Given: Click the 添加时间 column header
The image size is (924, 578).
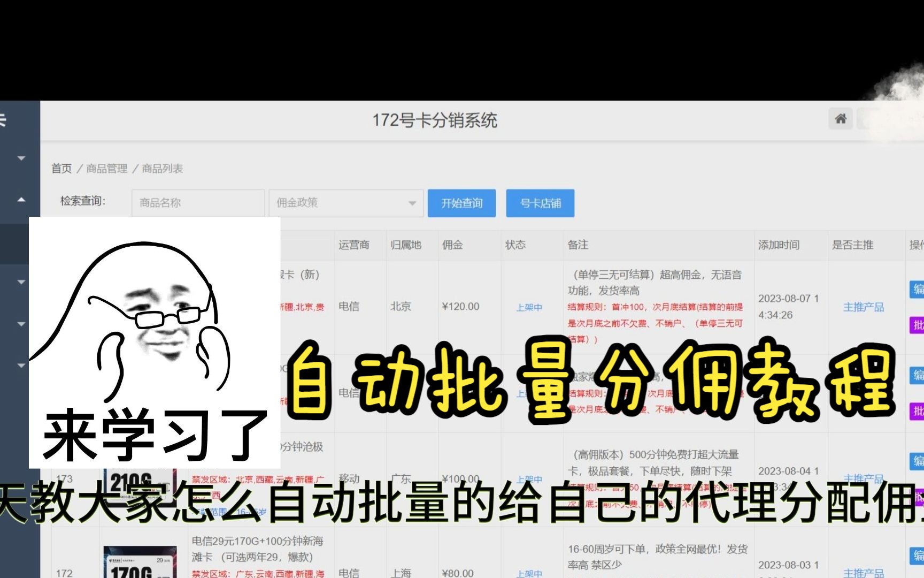Looking at the screenshot, I should click(779, 245).
